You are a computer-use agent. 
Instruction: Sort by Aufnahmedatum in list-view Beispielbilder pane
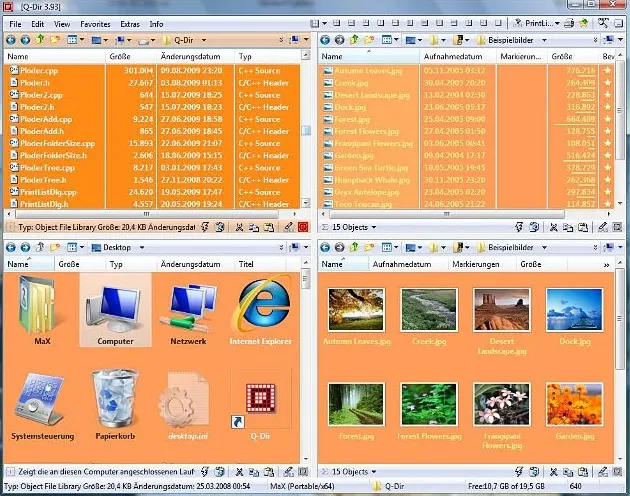tap(458, 56)
